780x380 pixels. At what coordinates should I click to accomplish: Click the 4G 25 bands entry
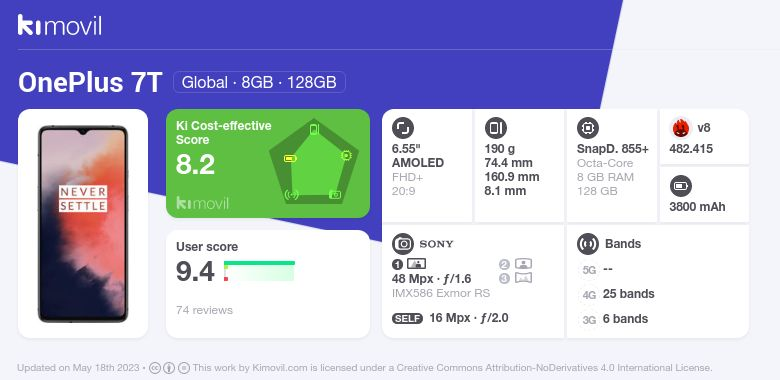[x=618, y=294]
